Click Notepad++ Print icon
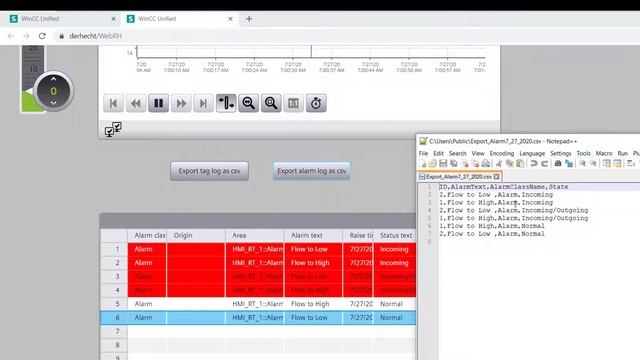640x360 pixels. point(486,164)
